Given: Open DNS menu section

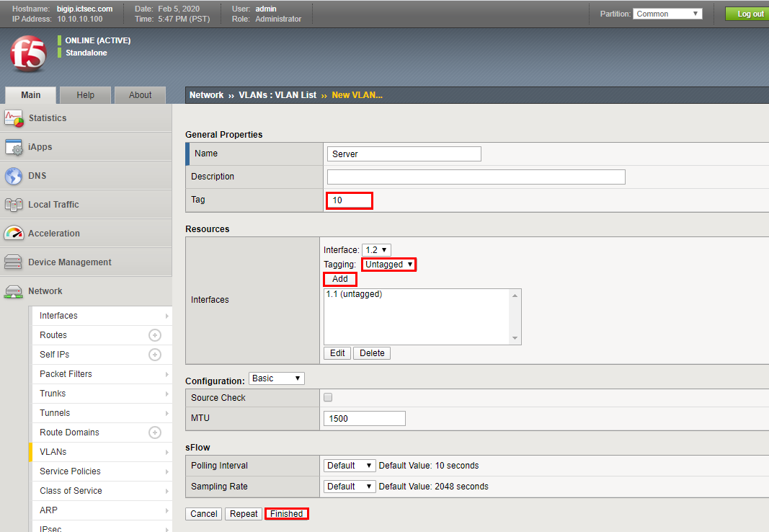Looking at the screenshot, I should coord(86,176).
